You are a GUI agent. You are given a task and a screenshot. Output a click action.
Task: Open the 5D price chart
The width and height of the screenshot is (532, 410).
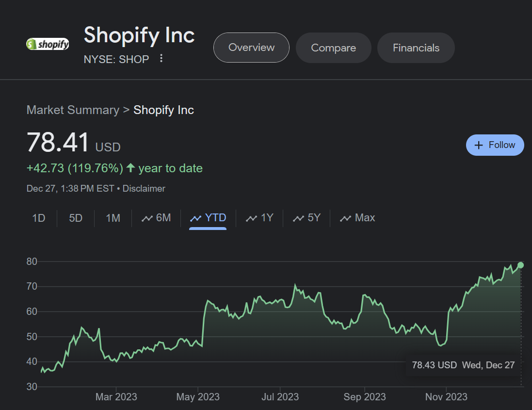pyautogui.click(x=76, y=218)
